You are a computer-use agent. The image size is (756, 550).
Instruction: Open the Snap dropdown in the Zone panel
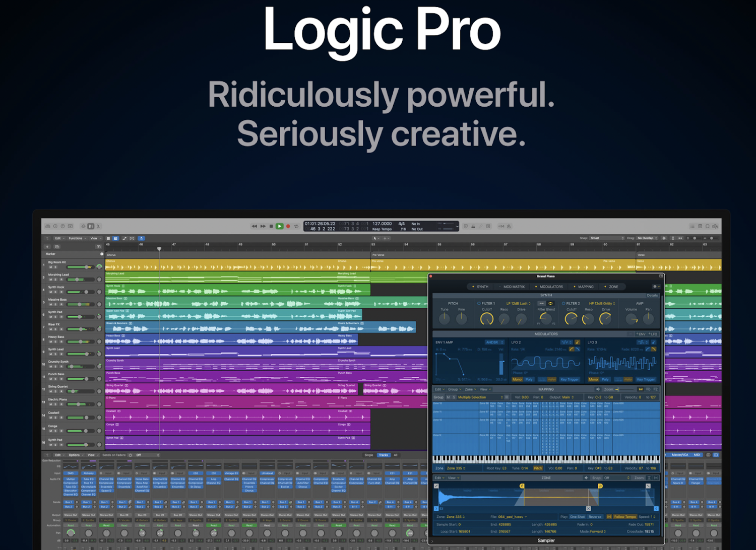click(616, 478)
